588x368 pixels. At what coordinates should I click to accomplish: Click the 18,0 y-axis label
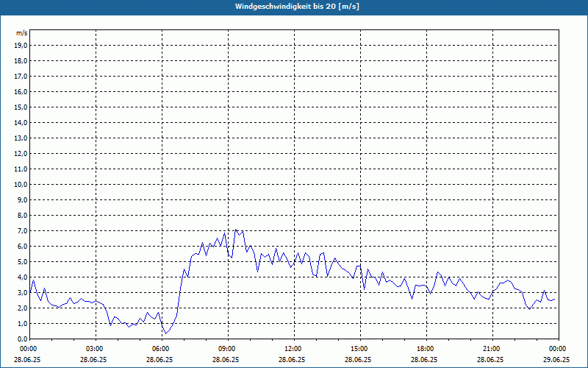[x=21, y=61]
